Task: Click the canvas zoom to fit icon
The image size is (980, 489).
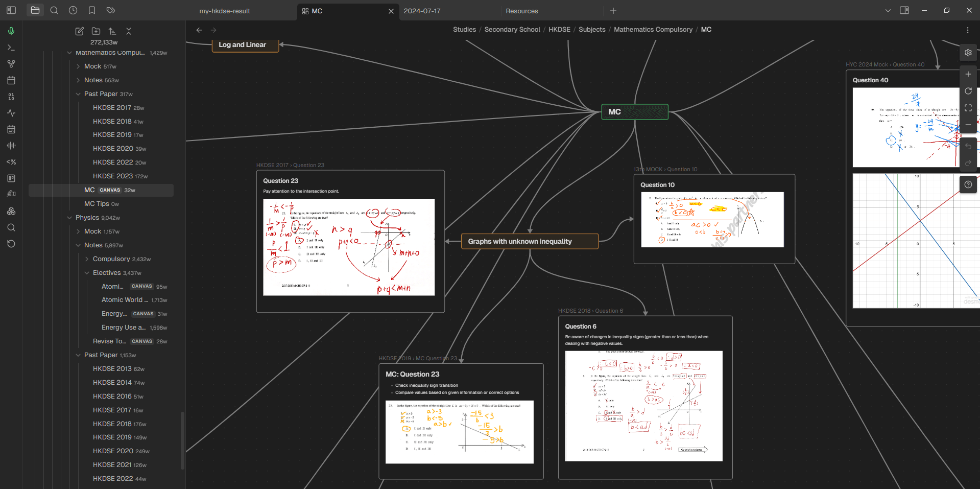Action: (968, 108)
